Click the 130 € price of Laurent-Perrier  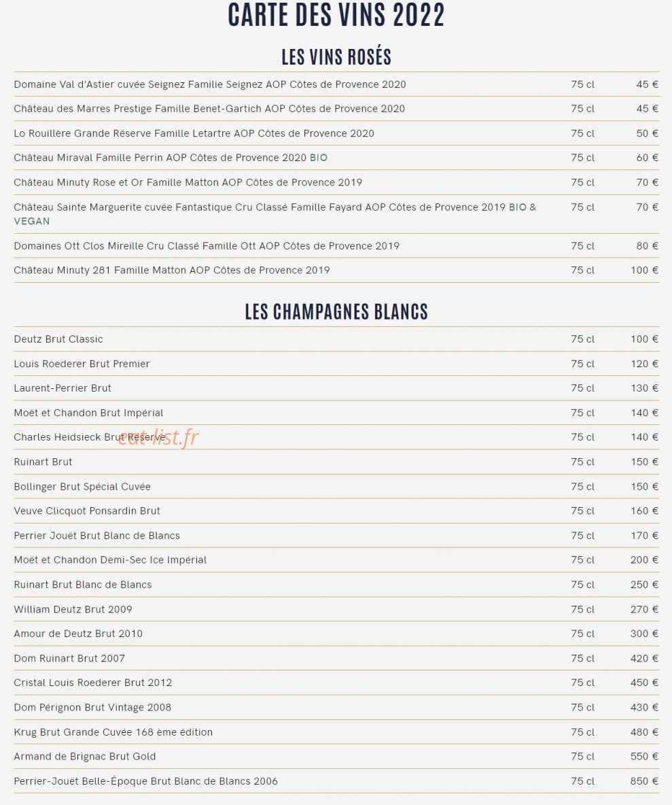coord(644,388)
